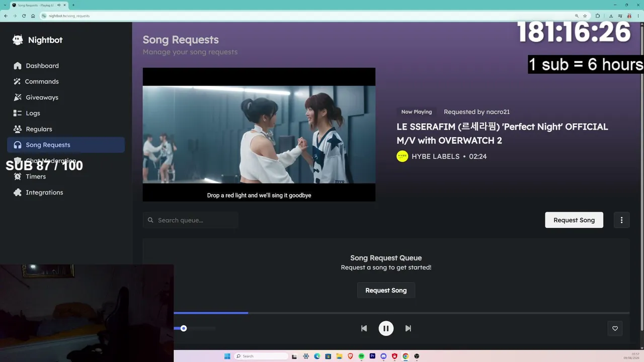Like the current song with heart button
The width and height of the screenshot is (644, 362).
615,328
